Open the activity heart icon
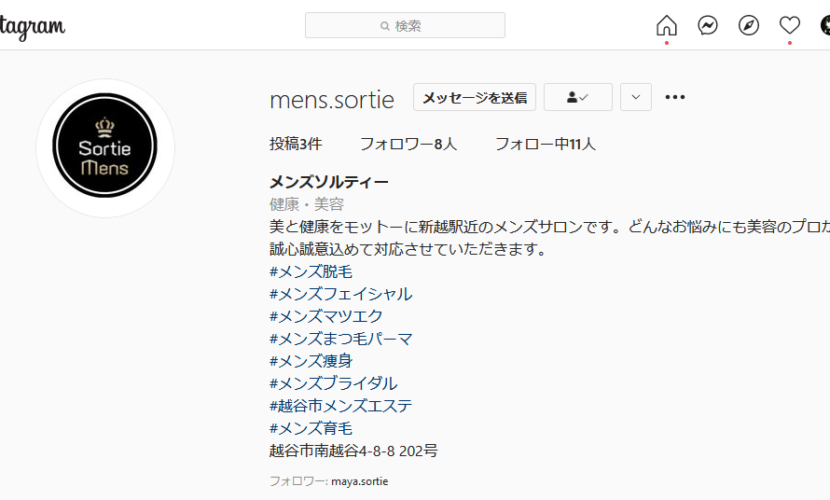 click(x=789, y=25)
